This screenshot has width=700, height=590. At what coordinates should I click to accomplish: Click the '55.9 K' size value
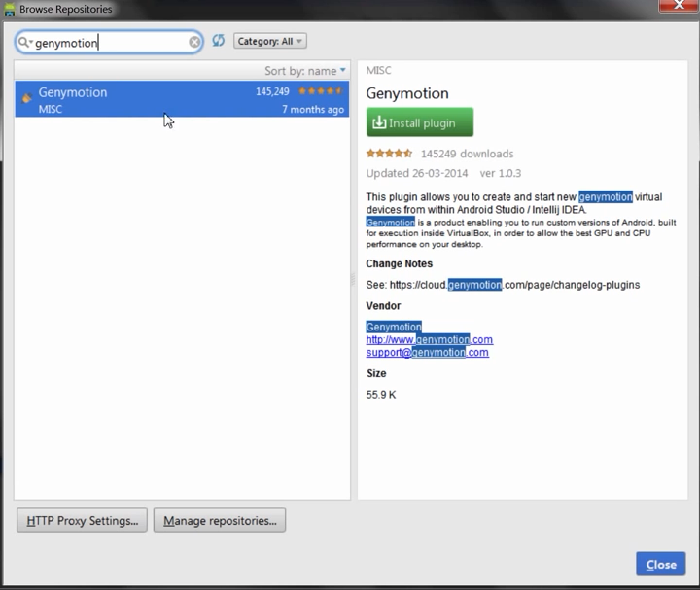(x=381, y=395)
